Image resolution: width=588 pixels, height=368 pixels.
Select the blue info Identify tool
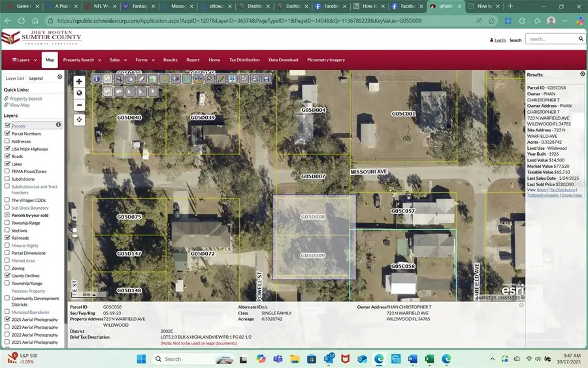pyautogui.click(x=97, y=79)
